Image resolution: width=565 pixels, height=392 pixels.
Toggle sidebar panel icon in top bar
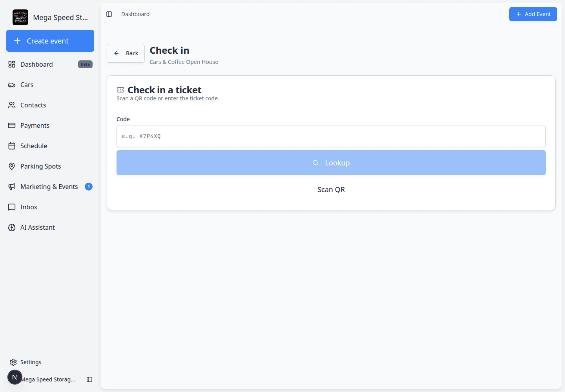pos(109,14)
